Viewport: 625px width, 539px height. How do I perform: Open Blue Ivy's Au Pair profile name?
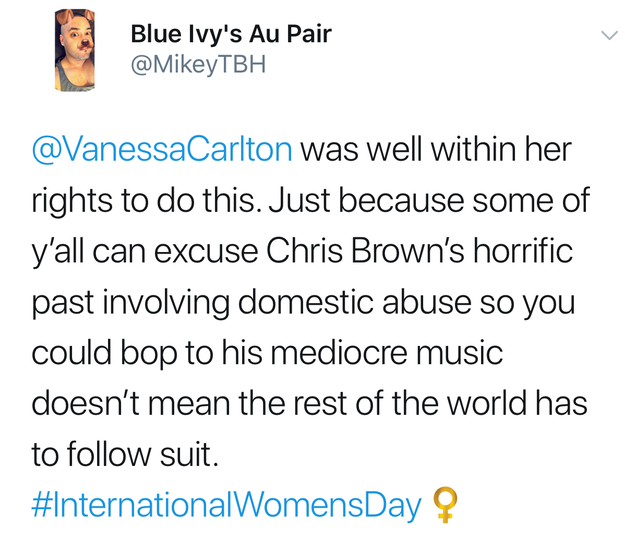point(231,34)
